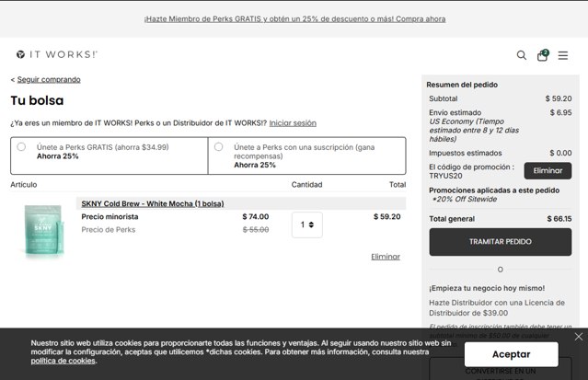Click the Iniciar sesión link
Viewport: 588px width, 380px height.
click(293, 123)
